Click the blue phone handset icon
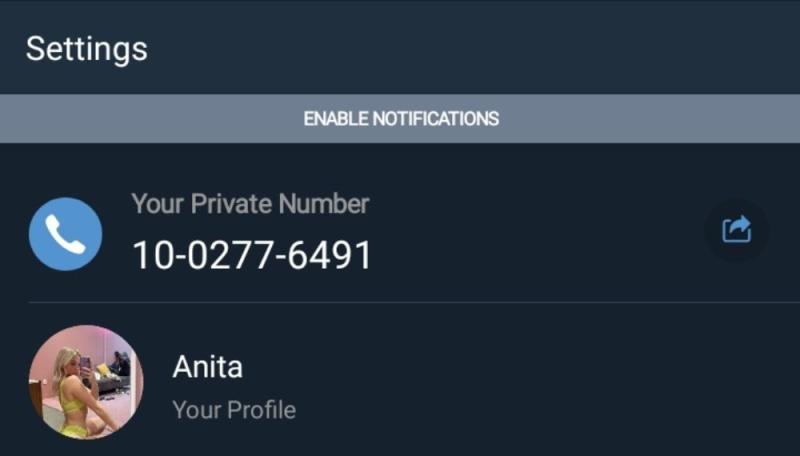This screenshot has height=456, width=800. point(65,234)
